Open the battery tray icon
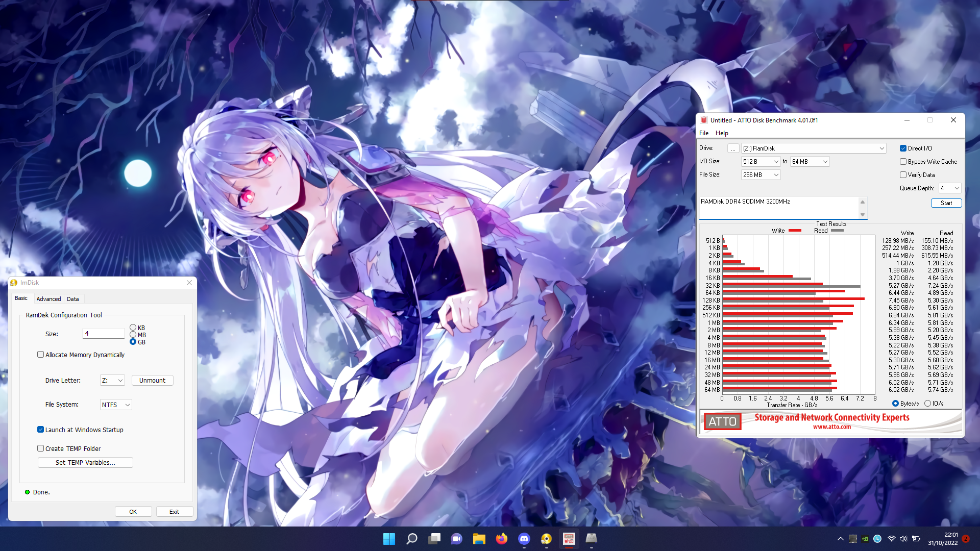 point(916,539)
